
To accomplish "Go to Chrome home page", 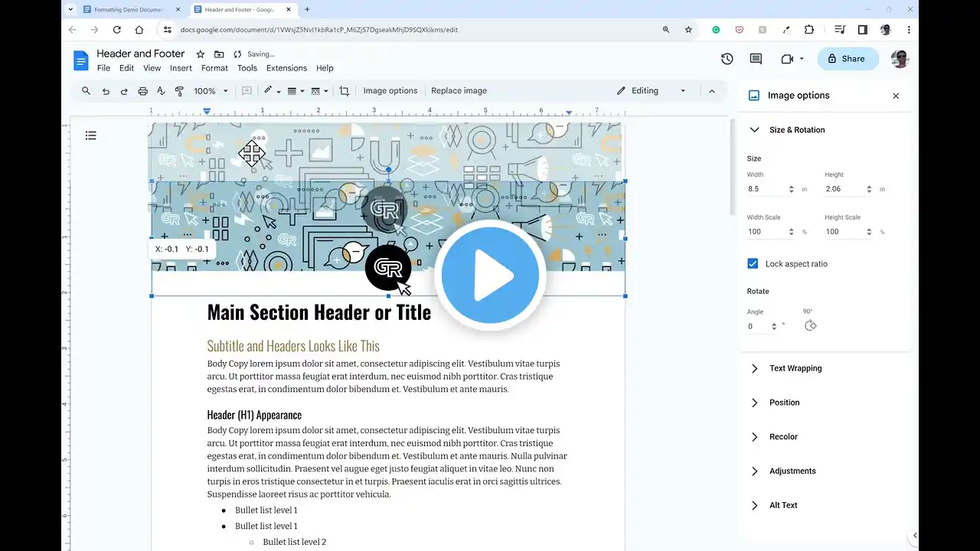I will click(x=139, y=30).
